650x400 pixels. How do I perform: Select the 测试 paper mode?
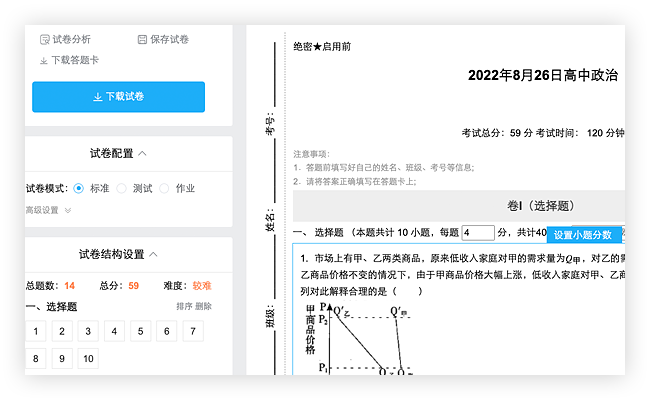pos(122,188)
